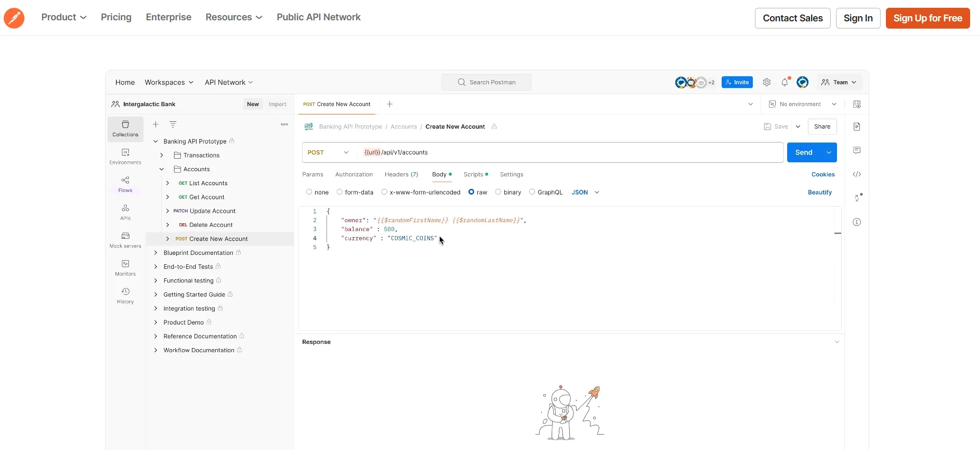
Task: Click the settings gear icon
Action: [767, 82]
